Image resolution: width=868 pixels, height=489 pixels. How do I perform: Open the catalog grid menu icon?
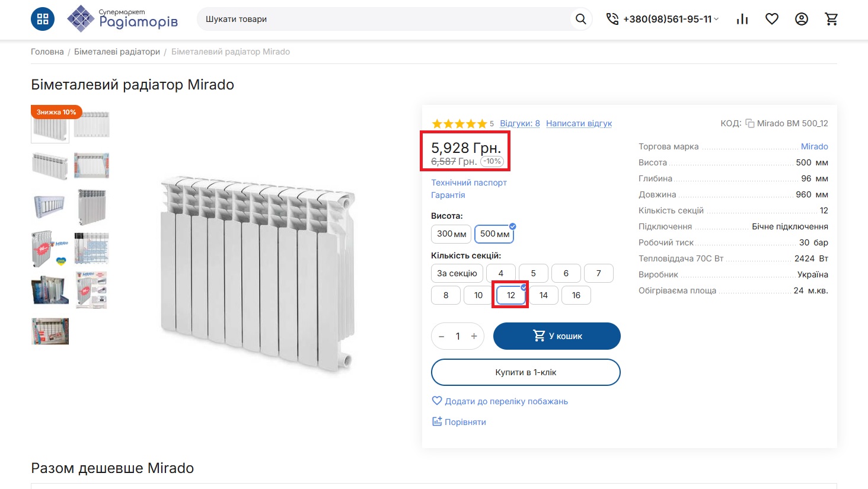click(43, 19)
